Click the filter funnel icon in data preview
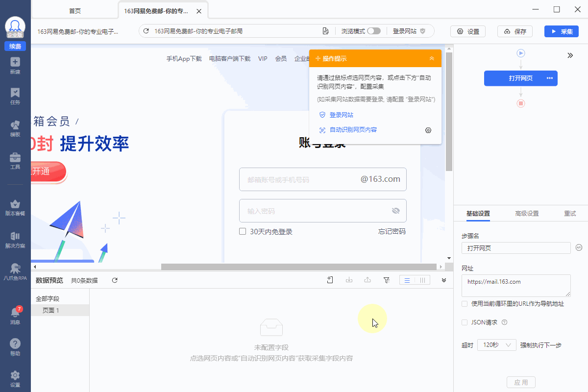The width and height of the screenshot is (588, 392). coord(386,280)
